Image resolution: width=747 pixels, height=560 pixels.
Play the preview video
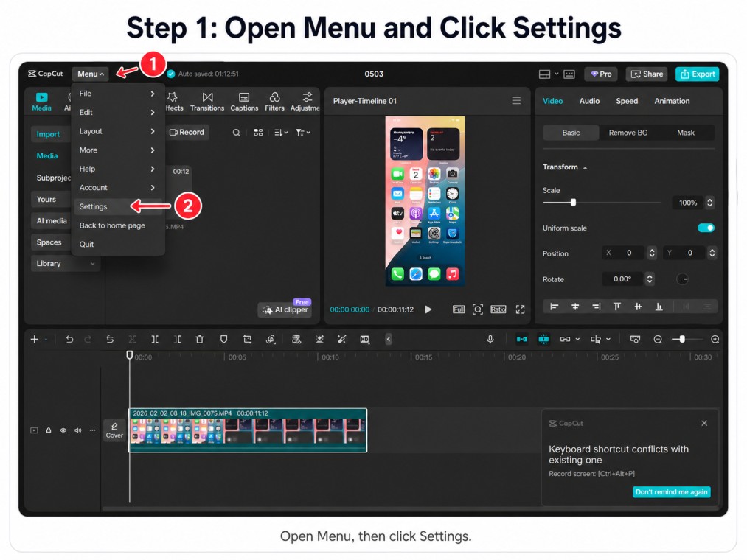point(428,309)
